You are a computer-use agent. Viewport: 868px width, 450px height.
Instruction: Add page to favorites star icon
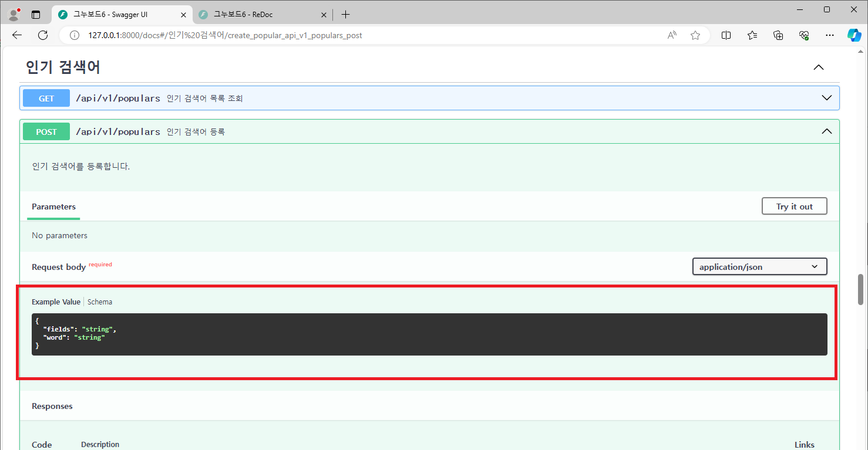point(695,35)
